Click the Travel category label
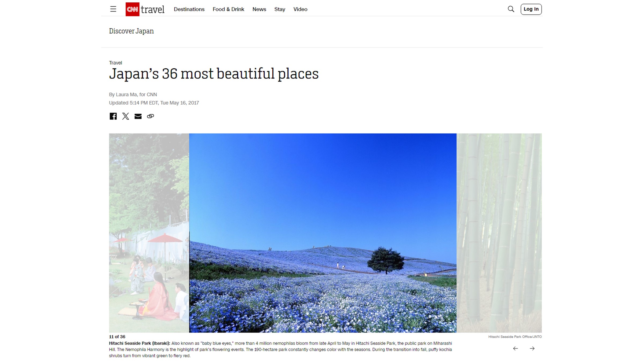 115,63
